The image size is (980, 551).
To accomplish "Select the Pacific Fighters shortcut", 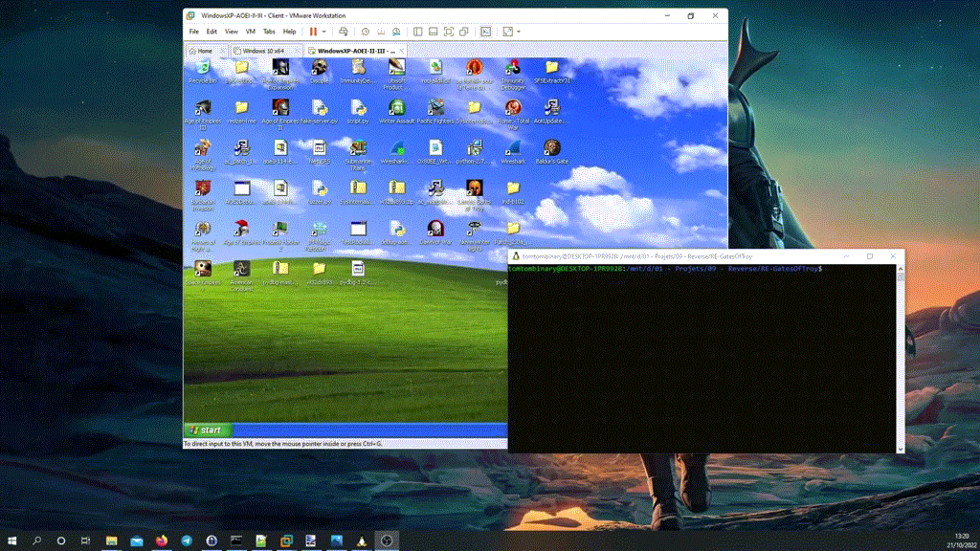I will (435, 113).
